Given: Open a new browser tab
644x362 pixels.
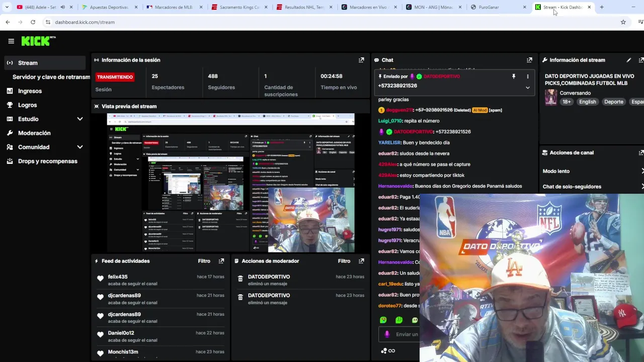Looking at the screenshot, I should [602, 7].
